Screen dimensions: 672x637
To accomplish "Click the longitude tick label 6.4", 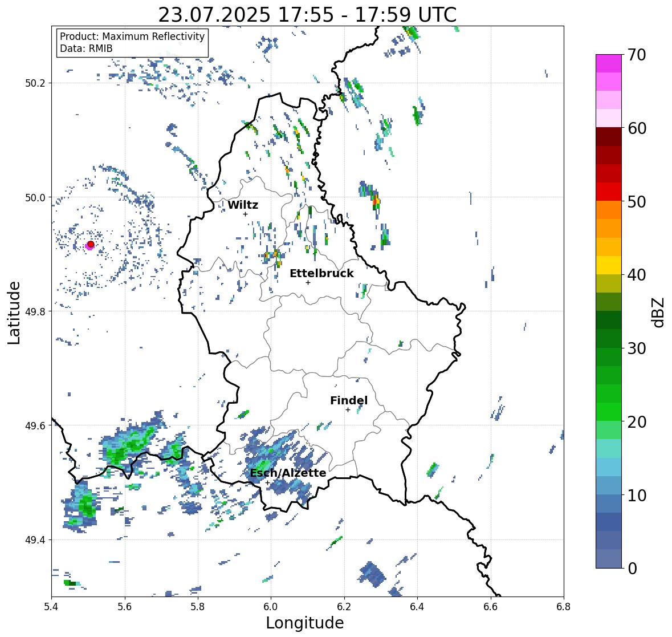I will [417, 606].
